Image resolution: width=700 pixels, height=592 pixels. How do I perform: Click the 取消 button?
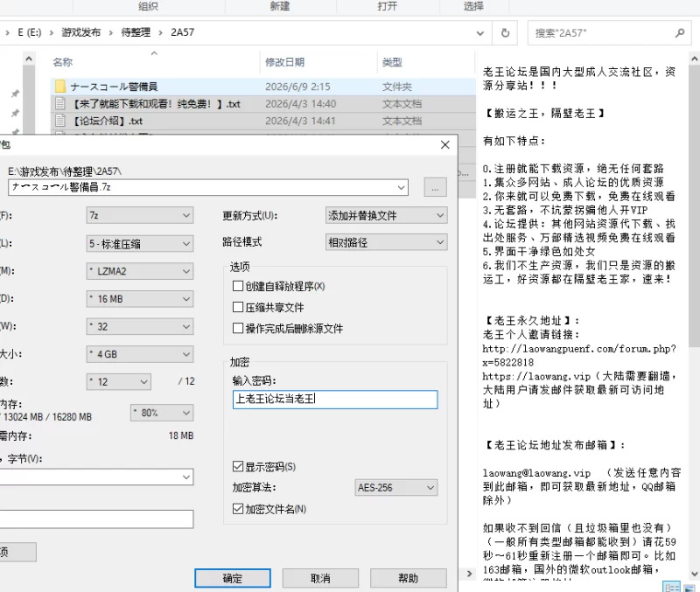tap(320, 578)
